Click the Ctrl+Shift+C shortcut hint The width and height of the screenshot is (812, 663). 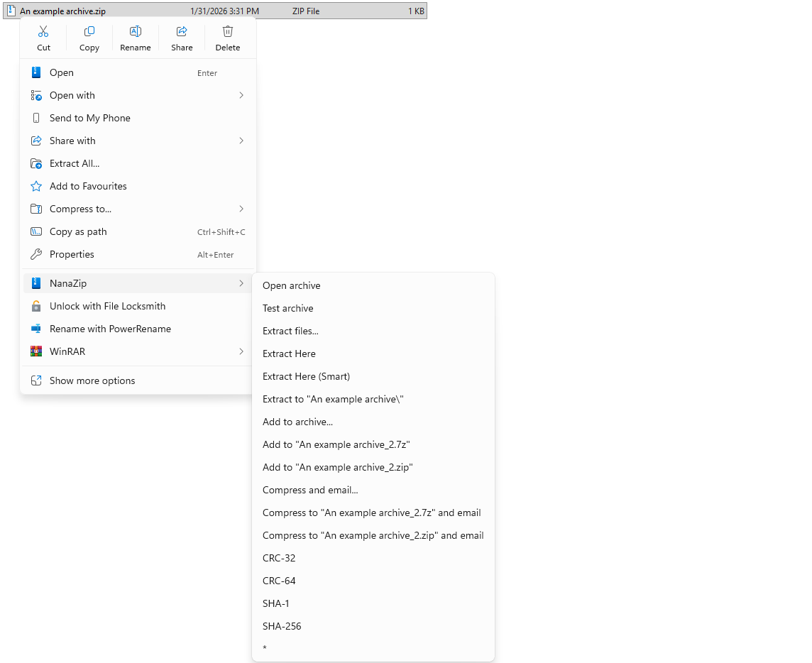pos(221,232)
